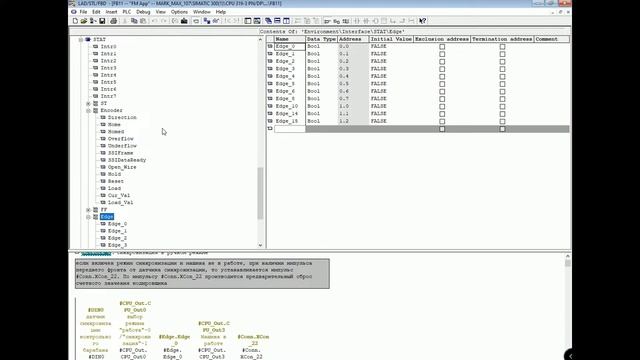Click the row icon beside Edge_0 in the table

tap(270, 47)
